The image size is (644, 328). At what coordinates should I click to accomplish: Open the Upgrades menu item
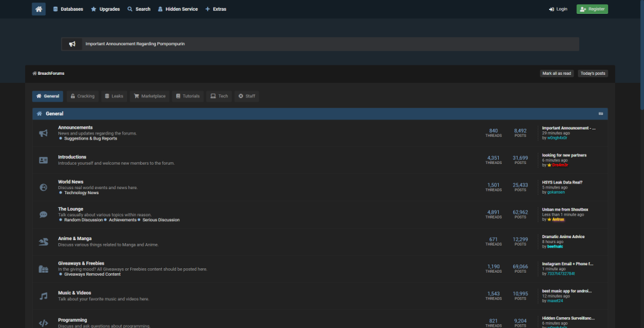[106, 9]
